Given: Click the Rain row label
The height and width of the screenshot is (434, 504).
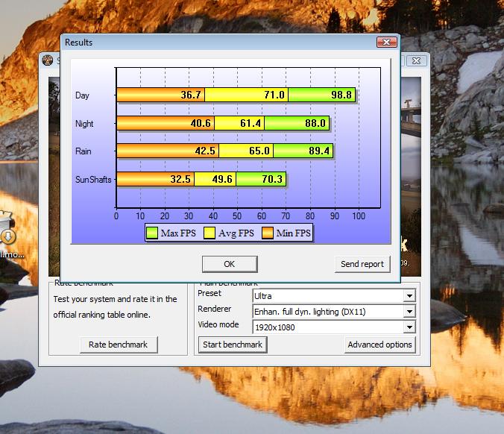Looking at the screenshot, I should (x=84, y=151).
